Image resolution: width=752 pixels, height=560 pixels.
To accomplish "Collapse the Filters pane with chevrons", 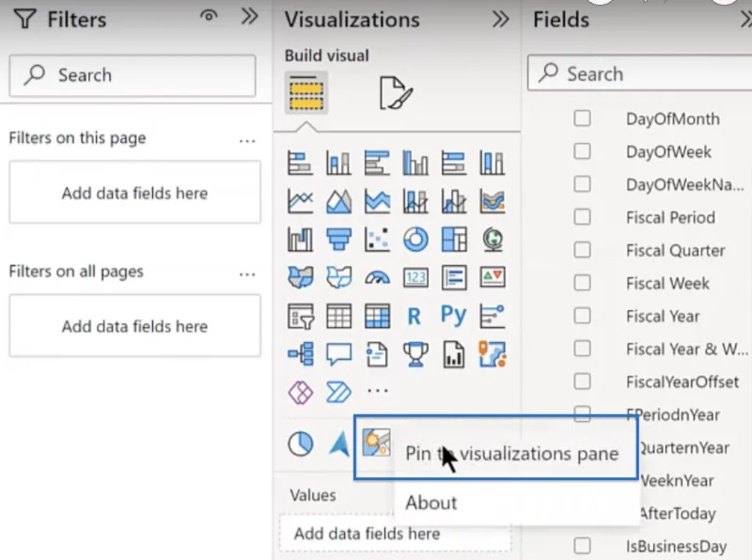I will pyautogui.click(x=249, y=17).
